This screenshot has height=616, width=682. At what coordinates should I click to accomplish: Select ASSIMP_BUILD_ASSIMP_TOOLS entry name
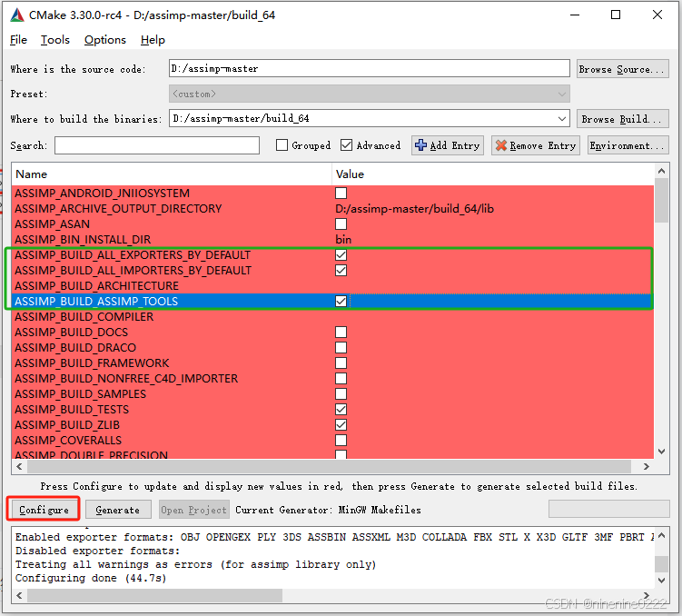pos(96,302)
